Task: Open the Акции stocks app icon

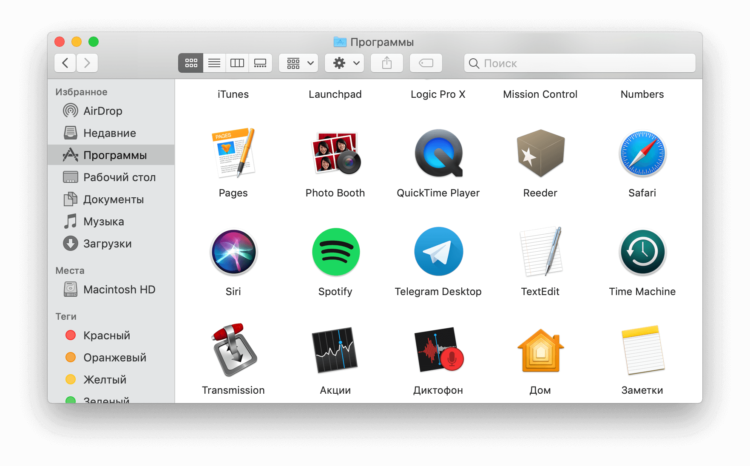Action: coord(335,350)
